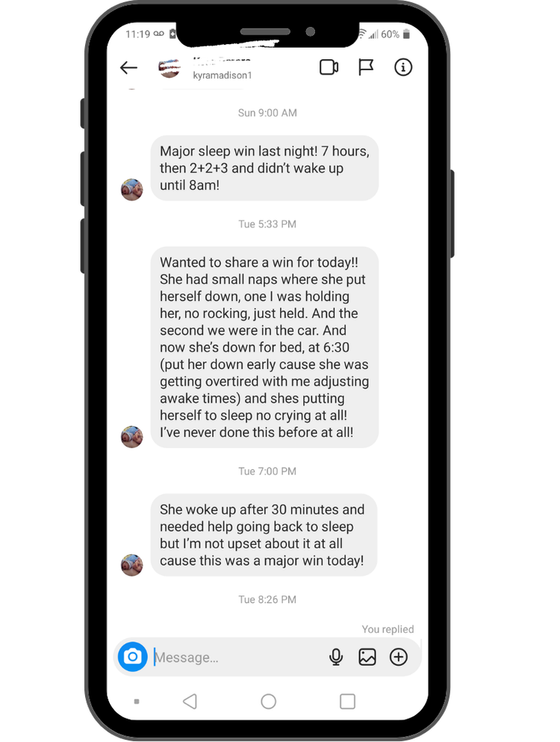Image resolution: width=560 pixels, height=742 pixels.
Task: Tap sender avatar beside the 7 hours message
Action: (132, 190)
